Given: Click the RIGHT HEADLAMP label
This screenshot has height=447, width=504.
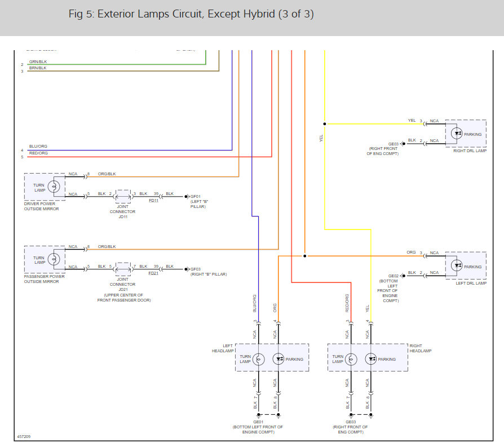Looking at the screenshot, I should click(421, 348).
